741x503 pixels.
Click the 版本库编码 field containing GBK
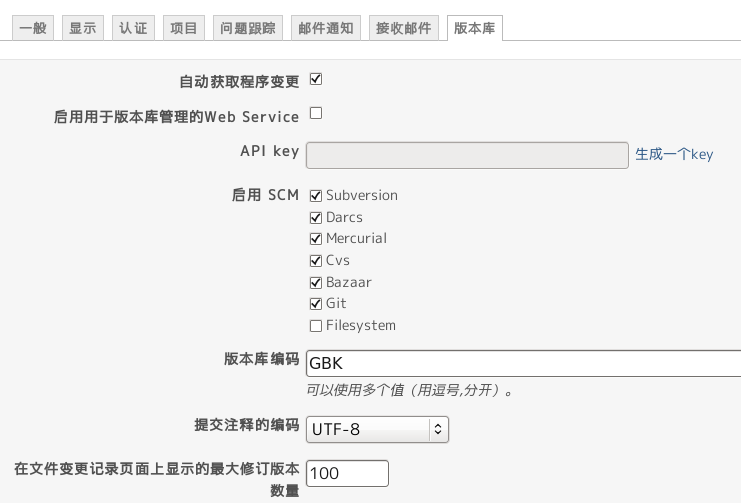click(524, 364)
